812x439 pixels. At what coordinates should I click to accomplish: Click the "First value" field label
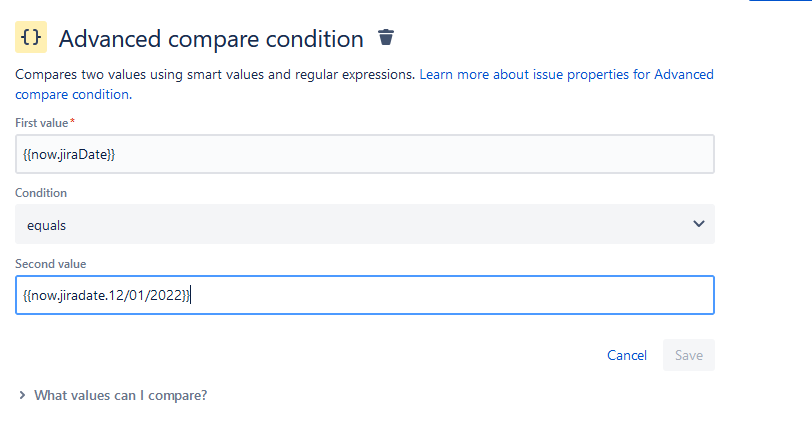pos(40,122)
